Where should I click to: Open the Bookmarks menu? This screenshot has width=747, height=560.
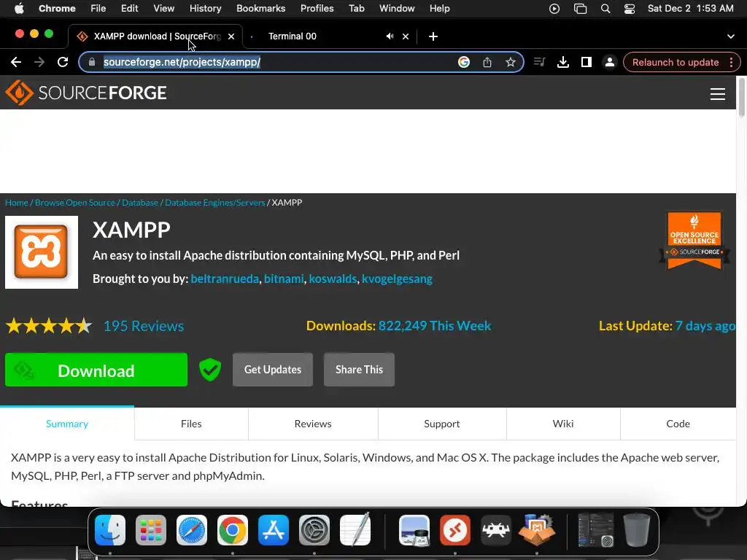click(x=260, y=9)
